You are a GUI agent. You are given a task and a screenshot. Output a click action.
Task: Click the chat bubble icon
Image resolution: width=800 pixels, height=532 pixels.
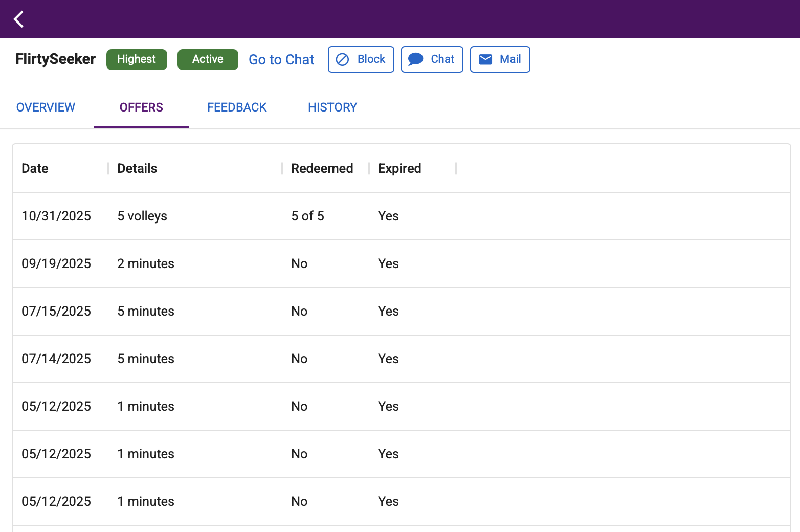[x=415, y=59]
